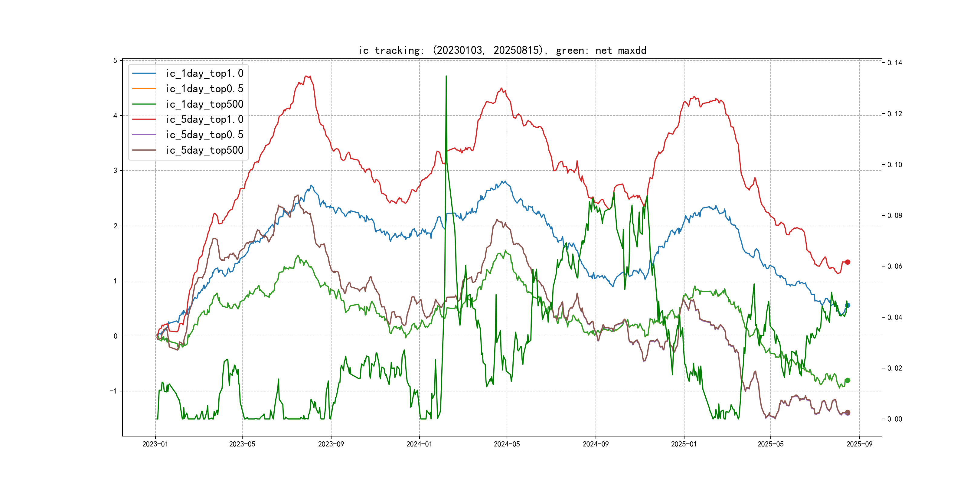Click the 2024-01 x-axis tick label

[419, 444]
